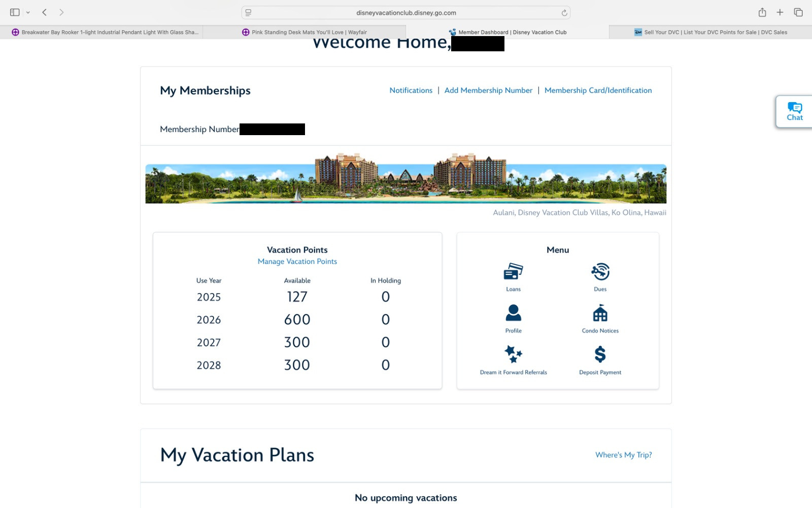Open the Condo Notices building icon
The width and height of the screenshot is (812, 508).
tap(600, 312)
